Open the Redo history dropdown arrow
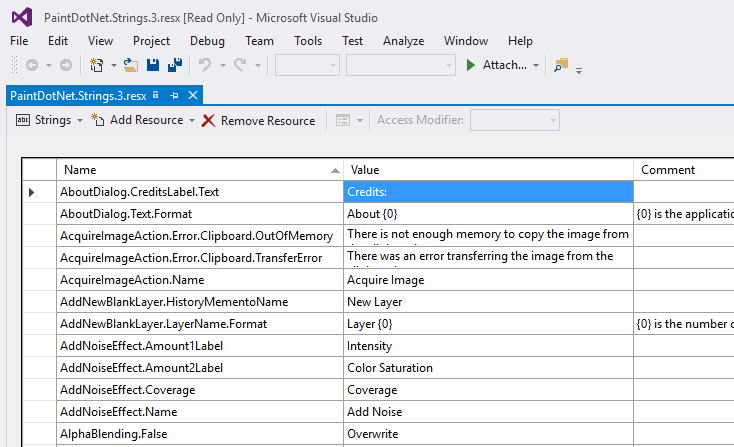The image size is (734, 447). (x=258, y=66)
